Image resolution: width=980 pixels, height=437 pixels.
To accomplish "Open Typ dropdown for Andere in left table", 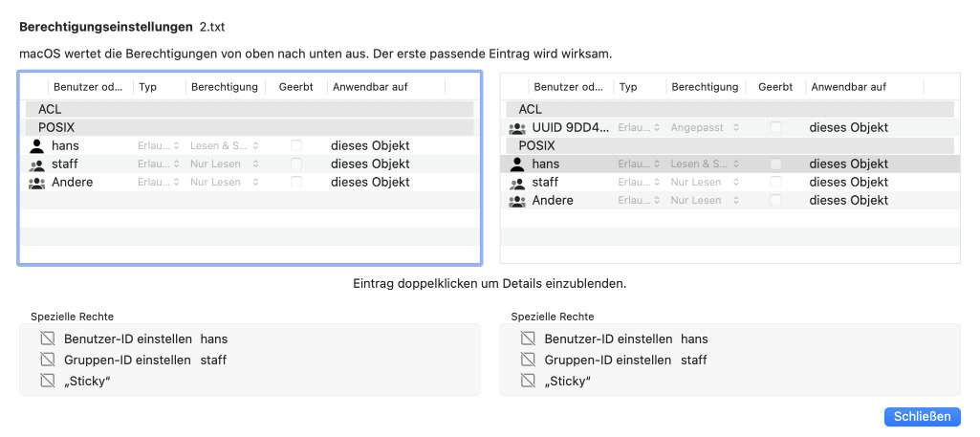I will pyautogui.click(x=159, y=182).
